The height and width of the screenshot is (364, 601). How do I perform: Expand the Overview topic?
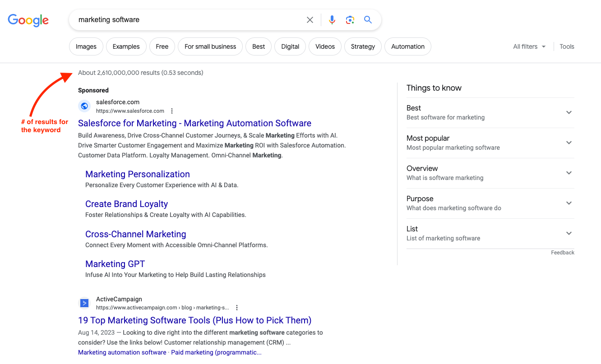490,173
